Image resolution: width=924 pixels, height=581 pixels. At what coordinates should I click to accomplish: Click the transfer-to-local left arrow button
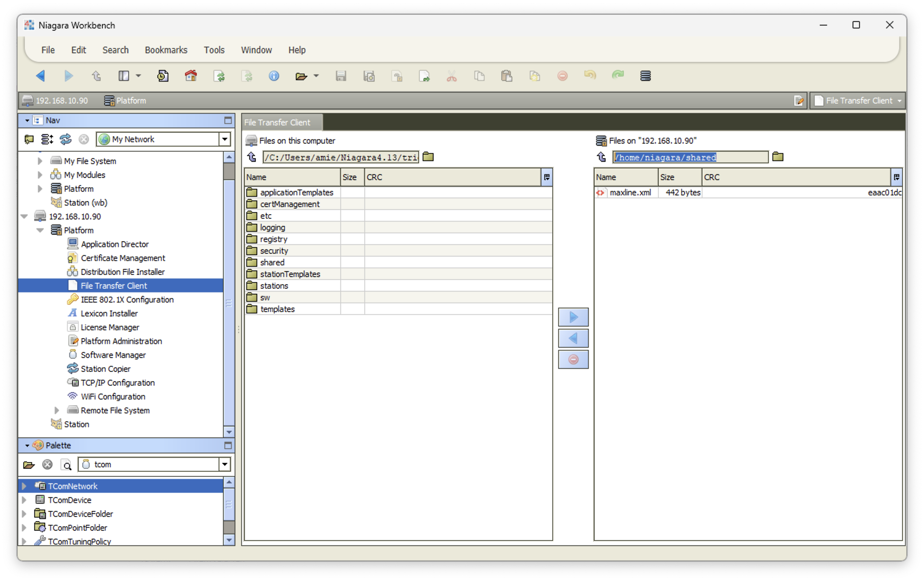[573, 338]
